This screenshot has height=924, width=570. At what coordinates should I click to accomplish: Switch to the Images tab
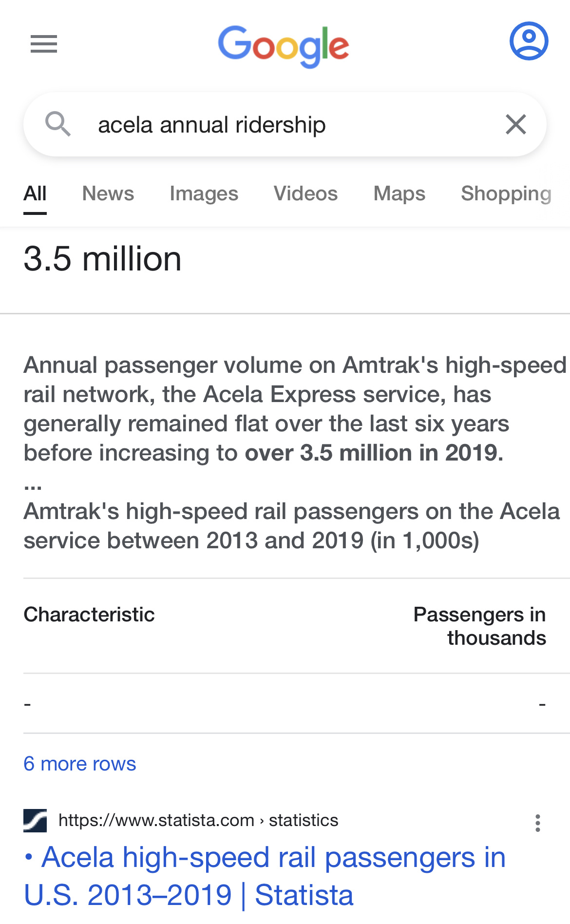point(204,193)
